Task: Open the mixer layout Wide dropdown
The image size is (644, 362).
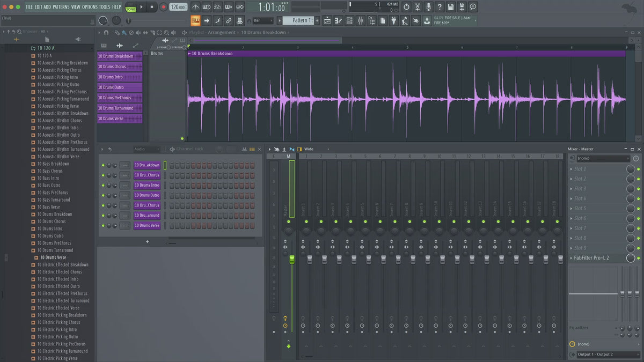Action: click(309, 149)
